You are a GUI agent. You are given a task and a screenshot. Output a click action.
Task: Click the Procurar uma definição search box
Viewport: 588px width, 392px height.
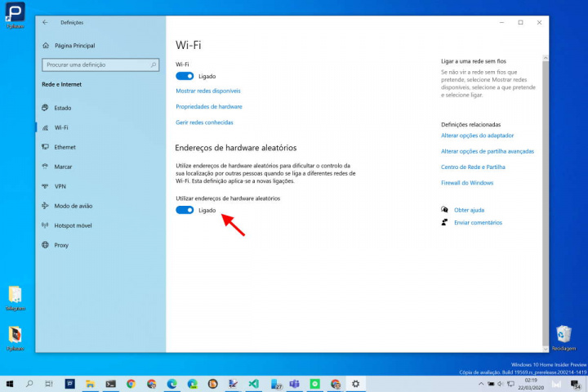pos(98,64)
